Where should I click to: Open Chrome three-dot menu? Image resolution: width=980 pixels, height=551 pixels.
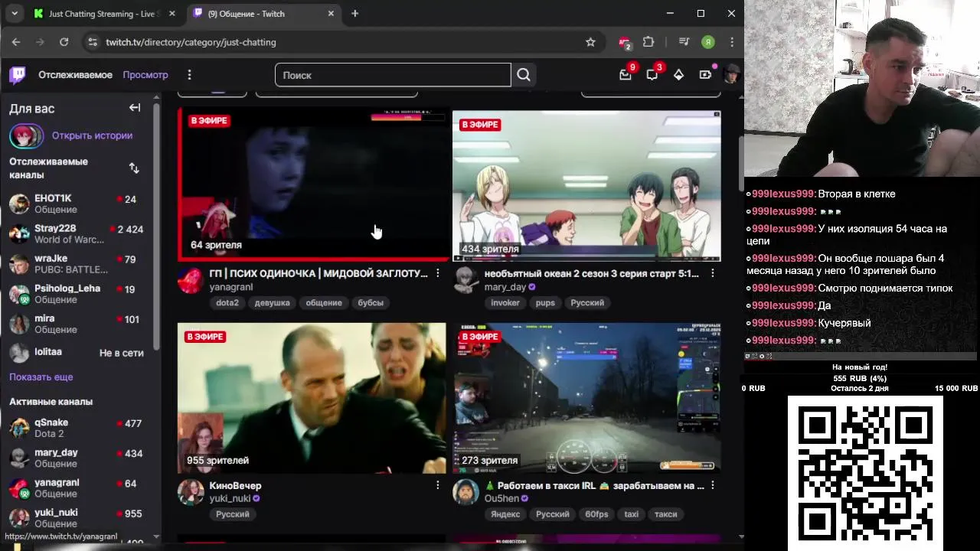pyautogui.click(x=732, y=42)
